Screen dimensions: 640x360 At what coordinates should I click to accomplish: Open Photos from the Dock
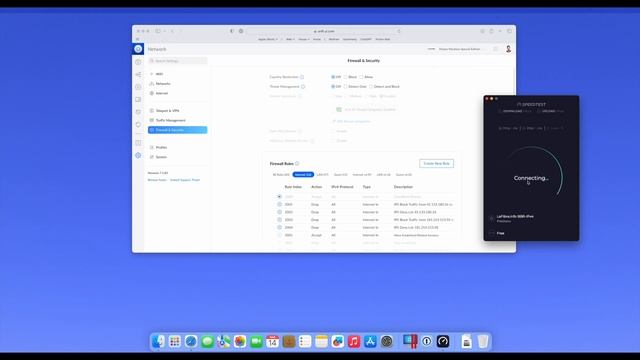(240, 341)
